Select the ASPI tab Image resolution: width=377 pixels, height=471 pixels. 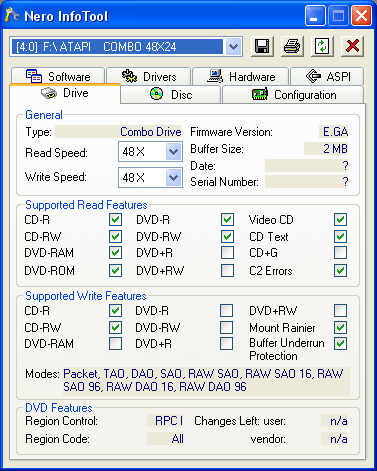pyautogui.click(x=327, y=76)
